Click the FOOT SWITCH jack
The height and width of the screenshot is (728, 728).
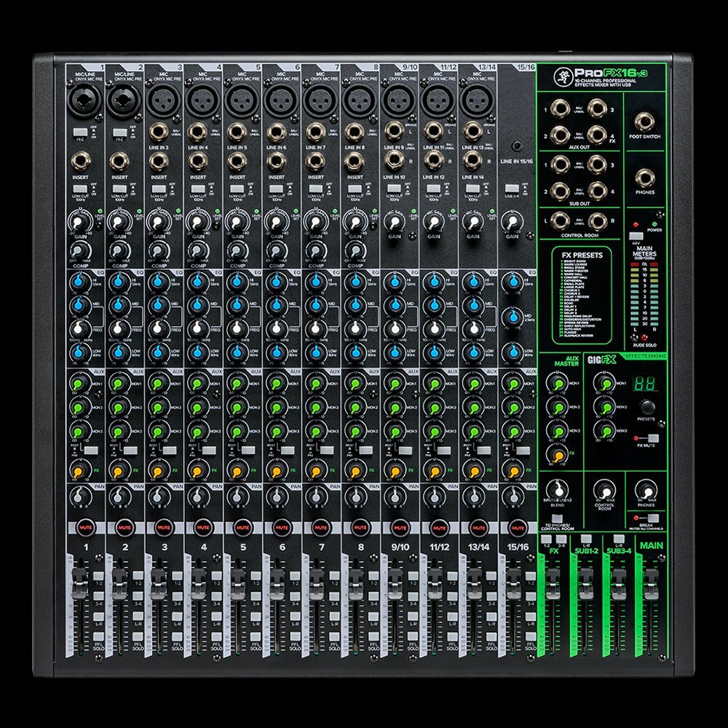click(644, 122)
